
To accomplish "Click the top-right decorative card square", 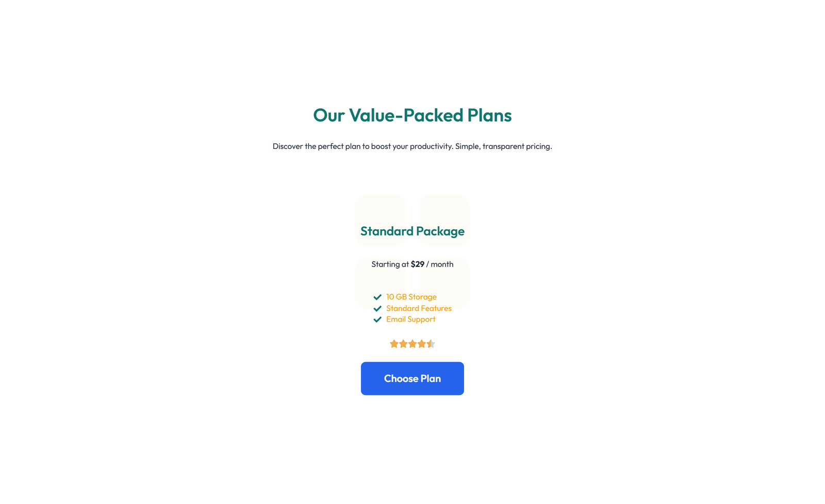I will (443, 221).
